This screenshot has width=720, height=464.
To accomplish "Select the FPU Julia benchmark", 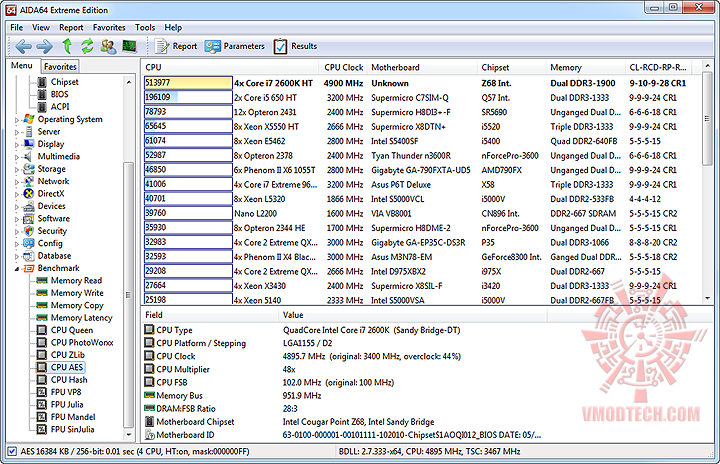I will [x=61, y=404].
